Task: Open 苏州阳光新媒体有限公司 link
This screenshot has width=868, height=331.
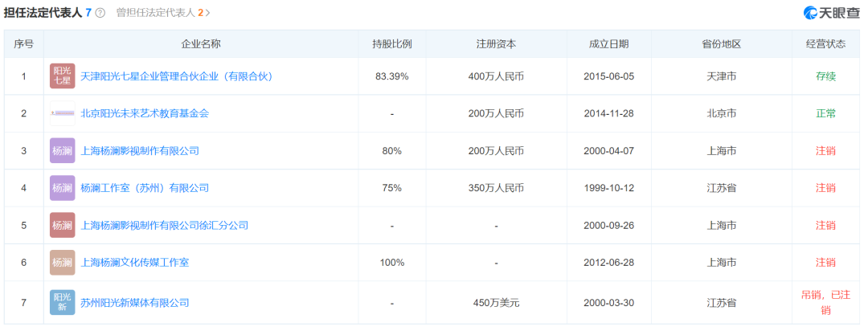Action: point(134,303)
